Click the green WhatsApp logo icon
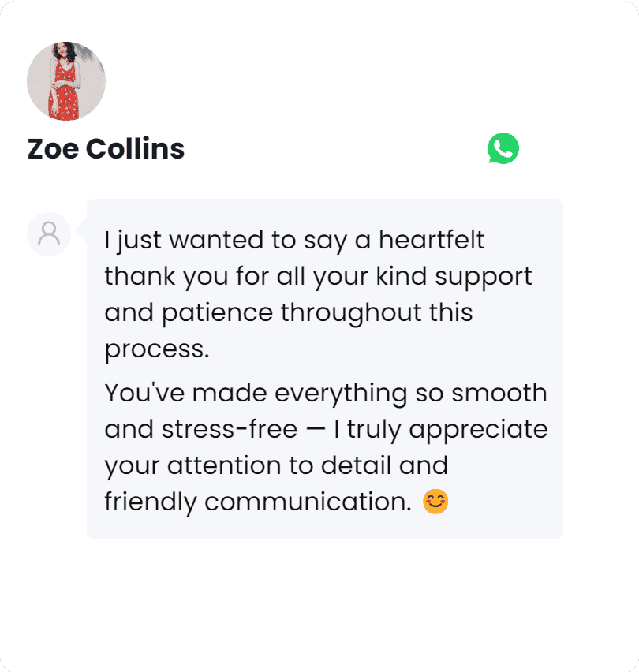The height and width of the screenshot is (672, 639). pos(503,148)
